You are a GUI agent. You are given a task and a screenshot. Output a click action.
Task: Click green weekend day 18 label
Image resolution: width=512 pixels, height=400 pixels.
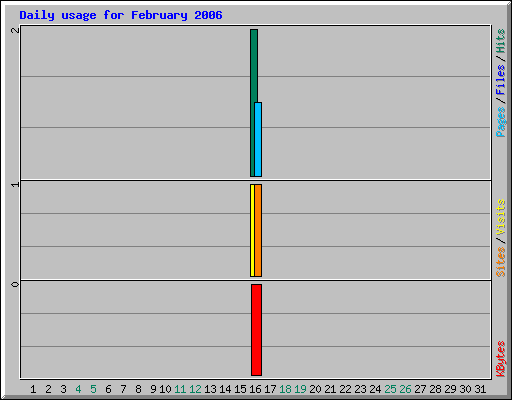click(x=285, y=389)
